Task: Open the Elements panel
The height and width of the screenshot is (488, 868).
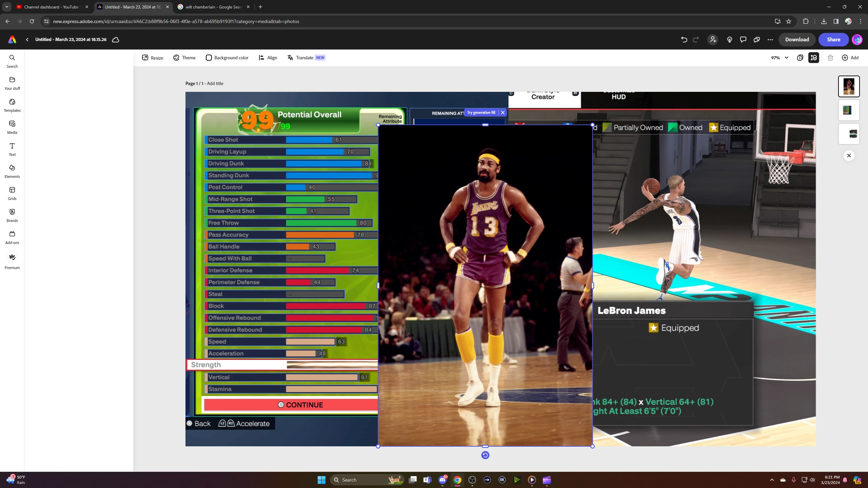Action: pyautogui.click(x=12, y=171)
